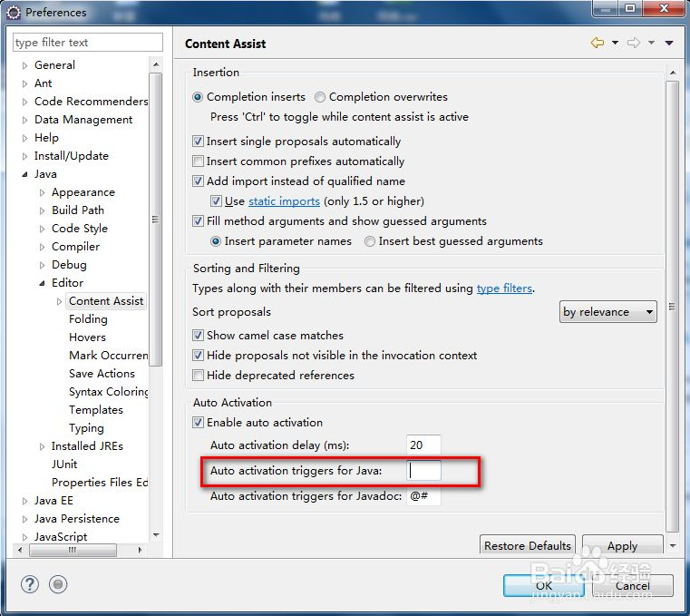Image resolution: width=690 pixels, height=616 pixels.
Task: Expand the Appearance node under Java
Action: tap(42, 192)
